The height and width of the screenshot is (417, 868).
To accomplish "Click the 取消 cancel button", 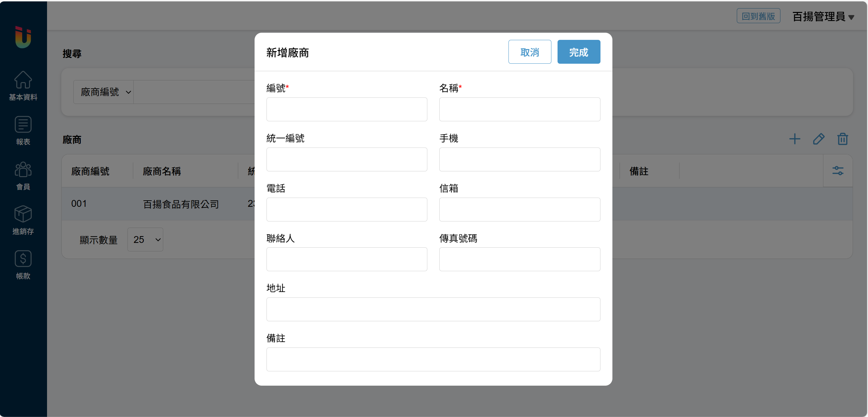I will [530, 52].
